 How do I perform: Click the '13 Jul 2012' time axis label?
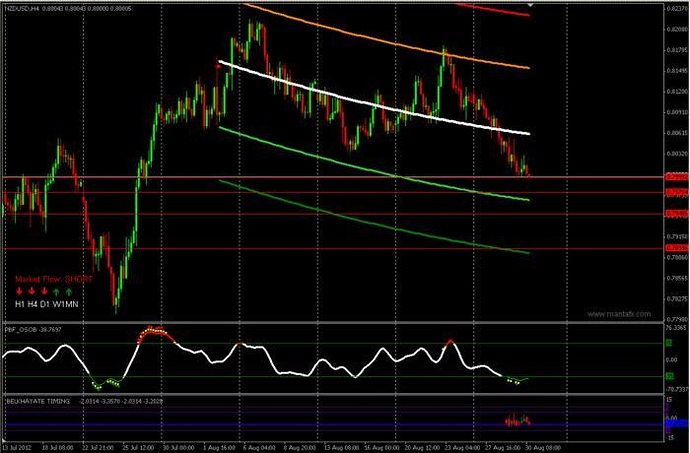coord(17,447)
